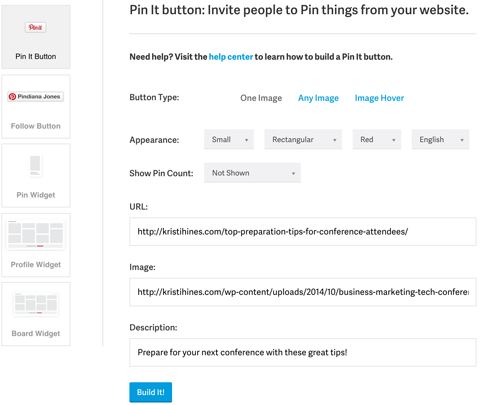480x405 pixels.
Task: Open the Show Pin Count dropdown
Action: point(252,173)
